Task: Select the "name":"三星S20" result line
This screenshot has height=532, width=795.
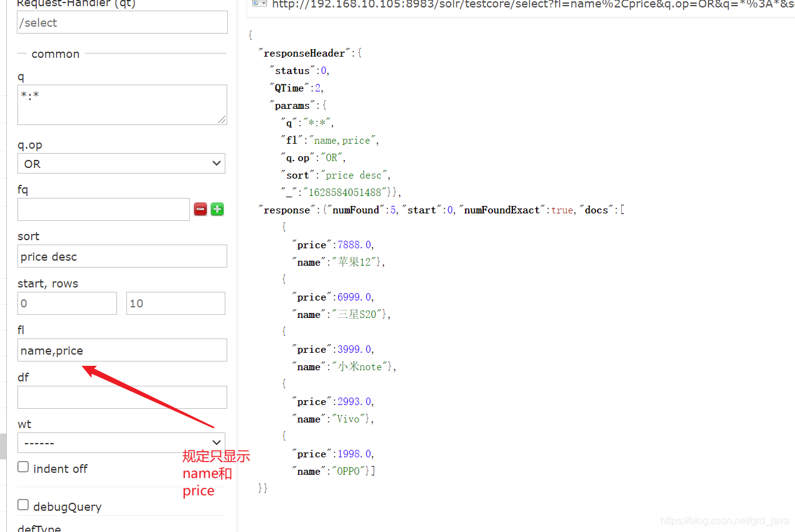Action: (x=341, y=314)
